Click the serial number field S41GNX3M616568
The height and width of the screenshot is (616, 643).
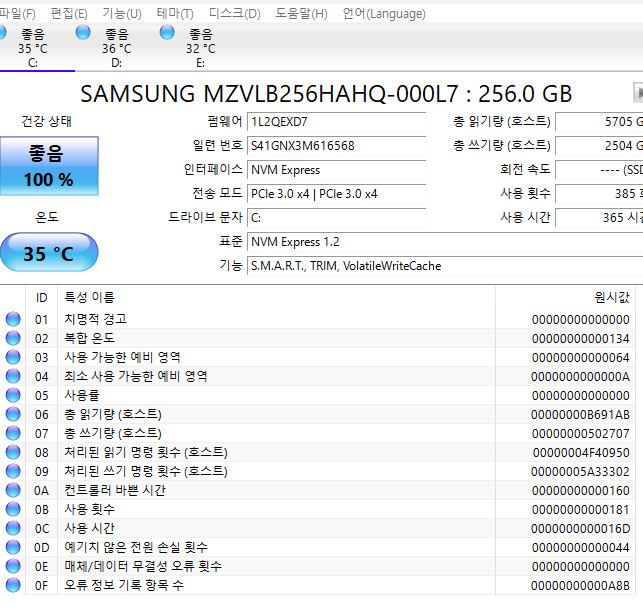pos(336,146)
